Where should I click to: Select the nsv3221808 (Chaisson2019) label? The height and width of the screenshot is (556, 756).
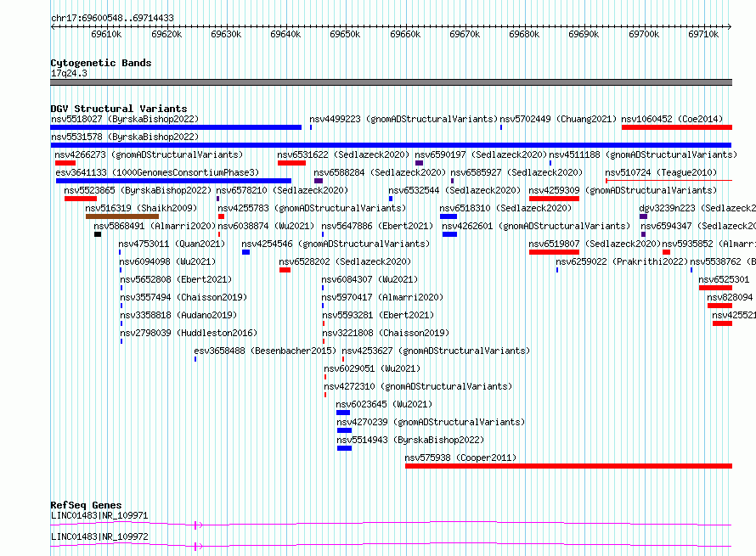point(386,333)
